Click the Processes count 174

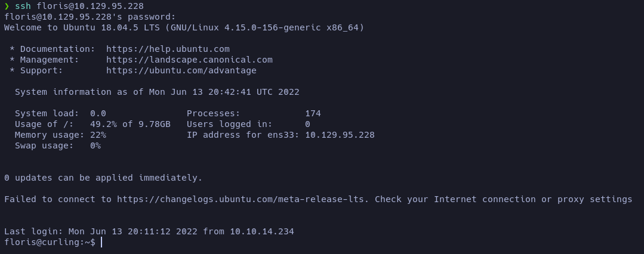(x=313, y=113)
